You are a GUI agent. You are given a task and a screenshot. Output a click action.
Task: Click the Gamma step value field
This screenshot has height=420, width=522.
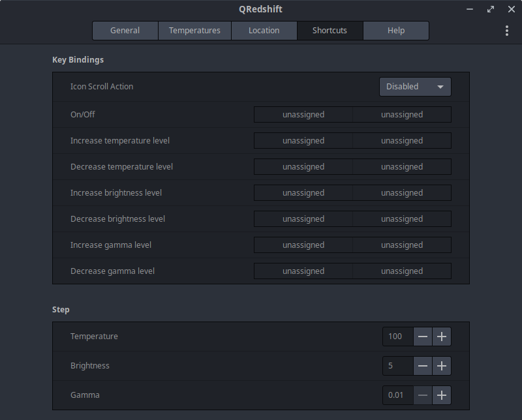pos(398,395)
